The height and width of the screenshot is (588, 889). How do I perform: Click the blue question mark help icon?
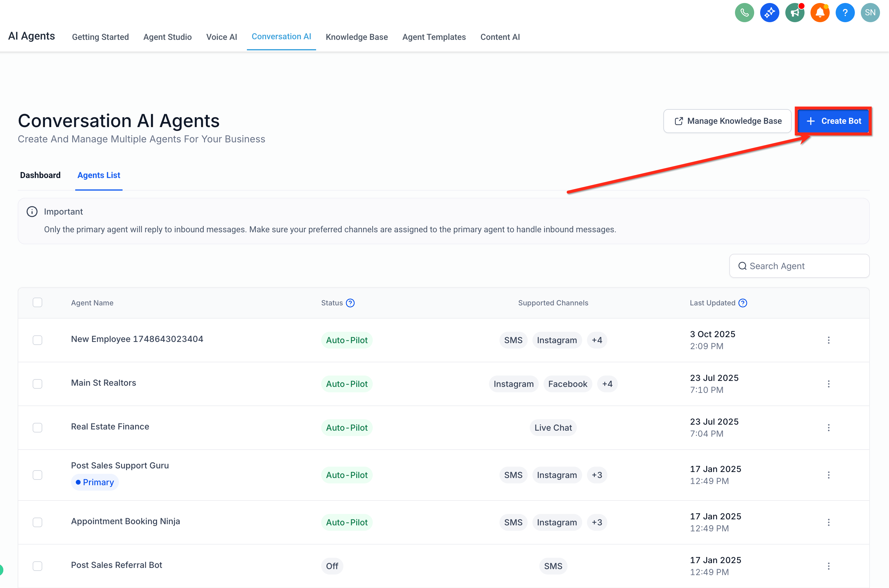click(x=845, y=13)
